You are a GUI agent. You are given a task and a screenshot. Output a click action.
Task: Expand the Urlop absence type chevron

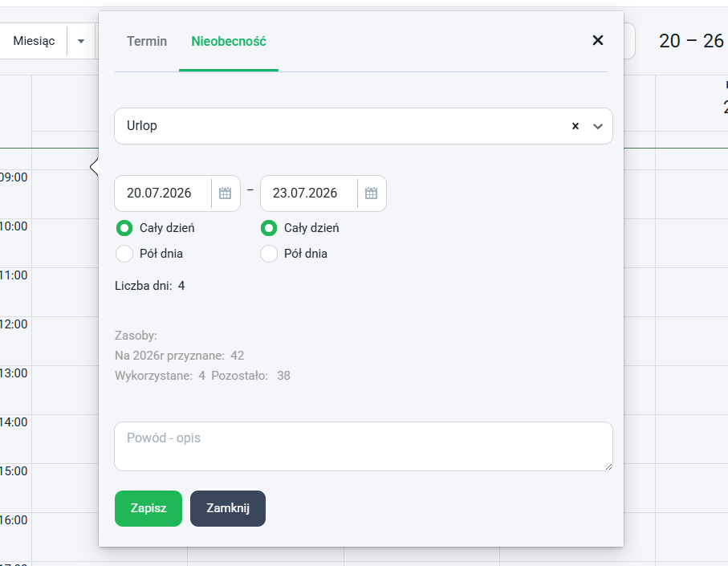[x=598, y=126]
